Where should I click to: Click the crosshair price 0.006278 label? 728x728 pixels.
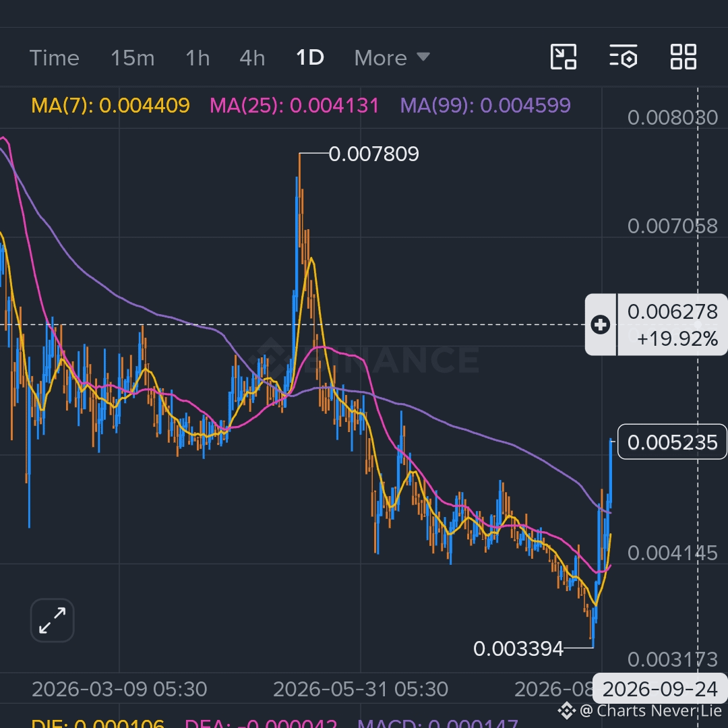[672, 311]
